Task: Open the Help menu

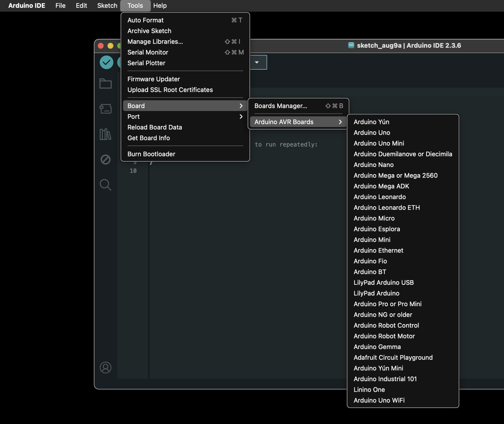Action: point(160,6)
